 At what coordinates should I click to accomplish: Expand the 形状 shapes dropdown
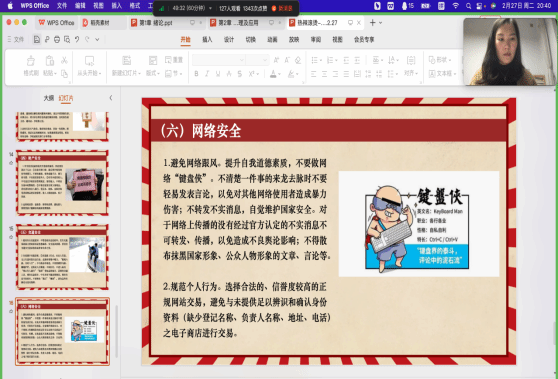point(440,60)
